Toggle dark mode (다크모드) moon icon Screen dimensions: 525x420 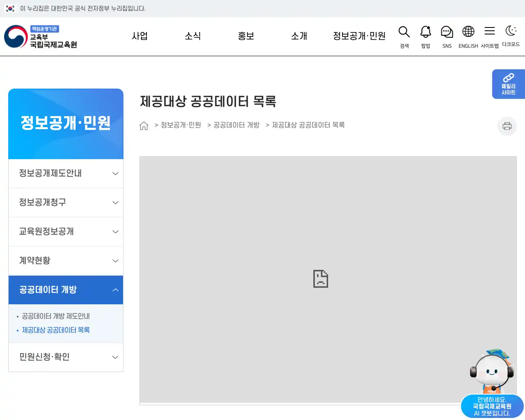tap(511, 36)
